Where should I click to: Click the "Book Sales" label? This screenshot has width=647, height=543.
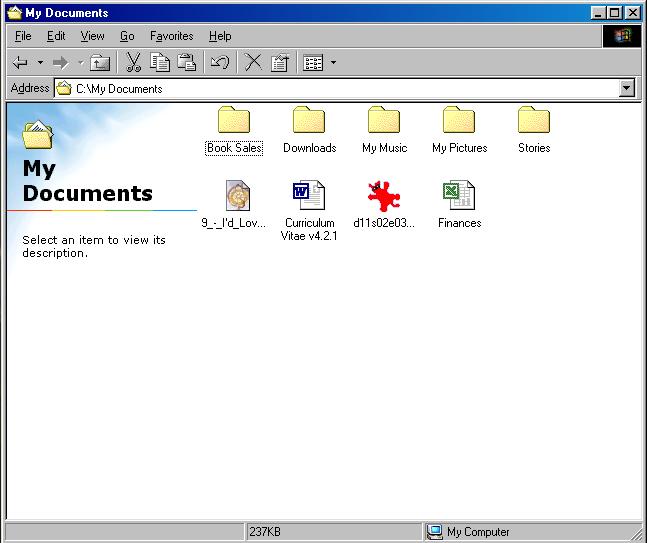pyautogui.click(x=234, y=148)
